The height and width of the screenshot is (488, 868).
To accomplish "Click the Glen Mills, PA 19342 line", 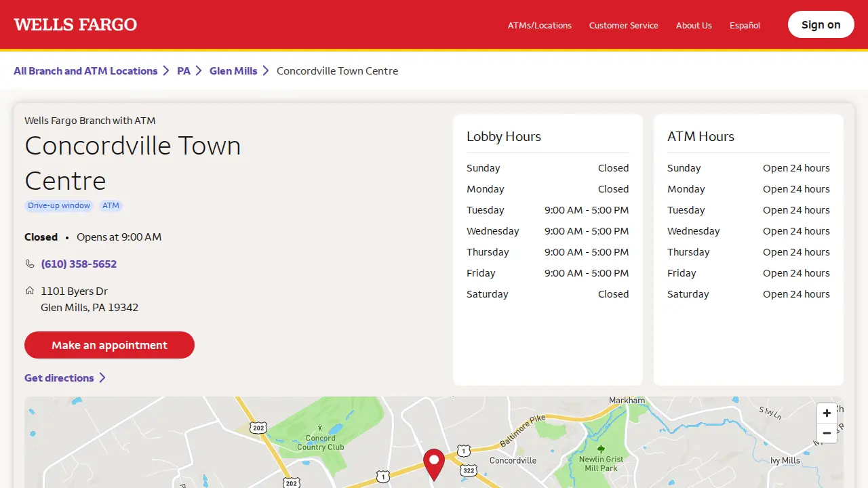I will click(x=90, y=307).
